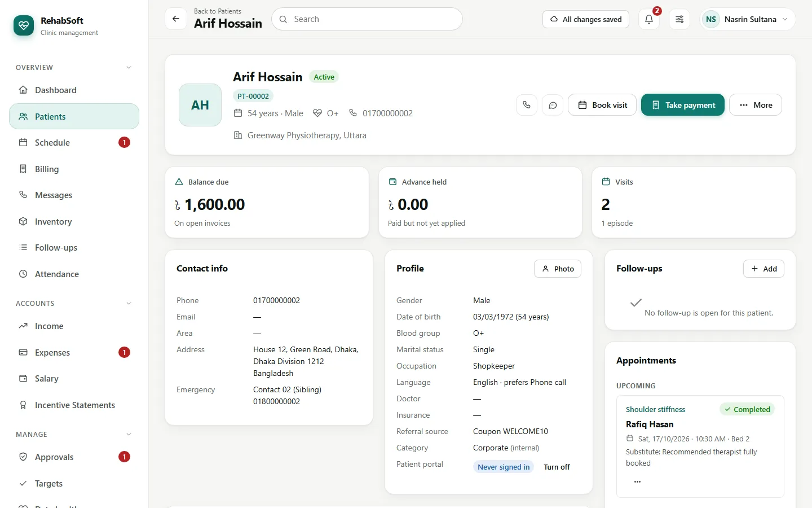Go to Approvals
The height and width of the screenshot is (508, 812).
coord(74,457)
